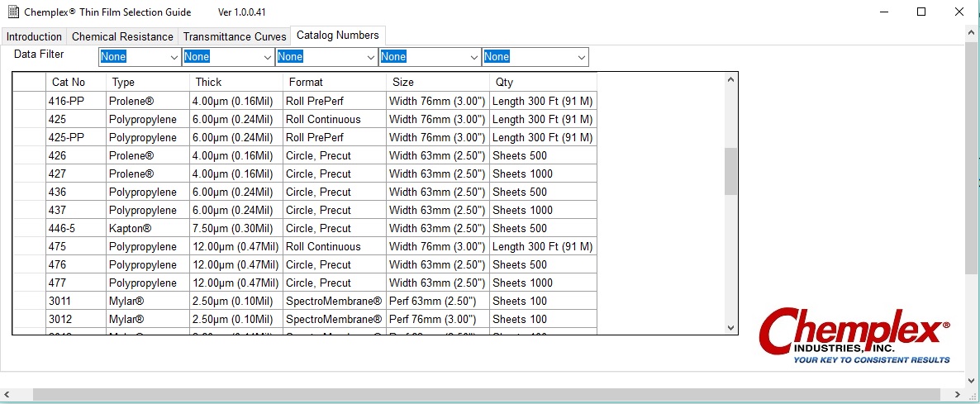Click the bottom horizontal scrollbar left arrow
980x404 pixels.
coord(7,395)
